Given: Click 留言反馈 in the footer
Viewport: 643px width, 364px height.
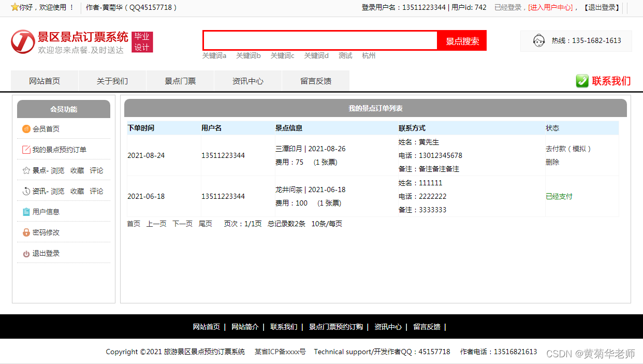Looking at the screenshot, I should pyautogui.click(x=427, y=327).
